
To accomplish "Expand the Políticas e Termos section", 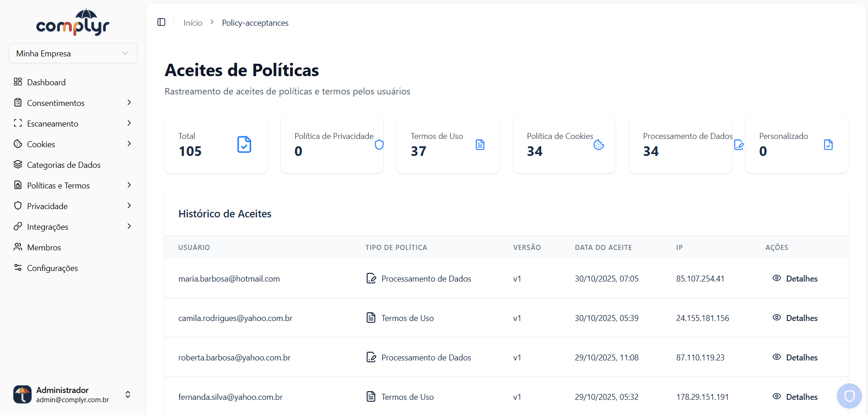I will (130, 185).
